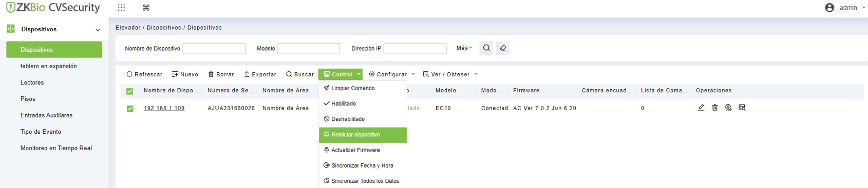Toggle the select-all checkbox in table header
Viewport: 868px width, 188px height.
click(x=130, y=91)
